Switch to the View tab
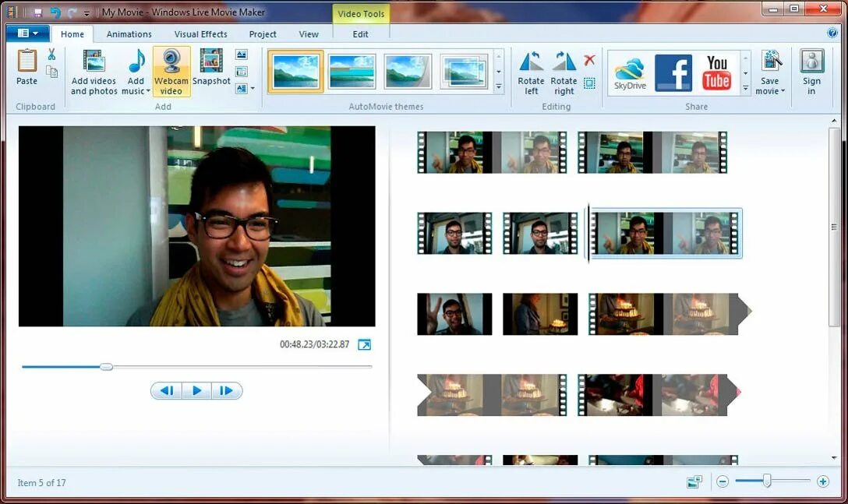Image resolution: width=848 pixels, height=504 pixels. click(x=309, y=34)
